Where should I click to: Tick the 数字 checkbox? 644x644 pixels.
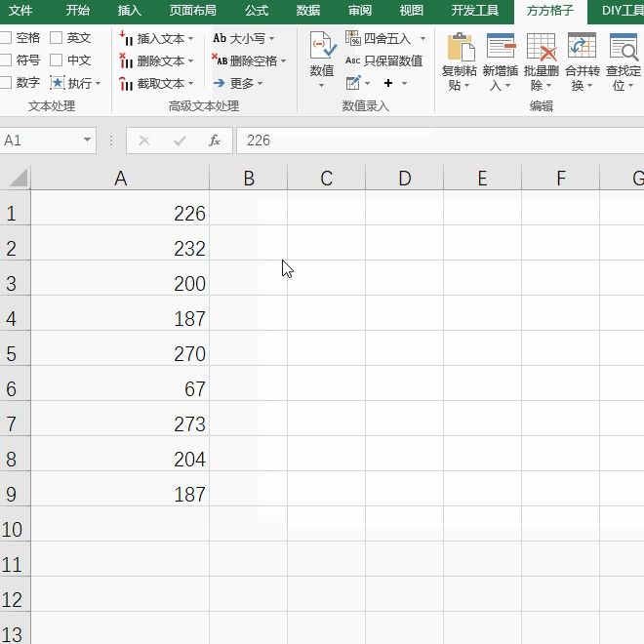(6, 83)
